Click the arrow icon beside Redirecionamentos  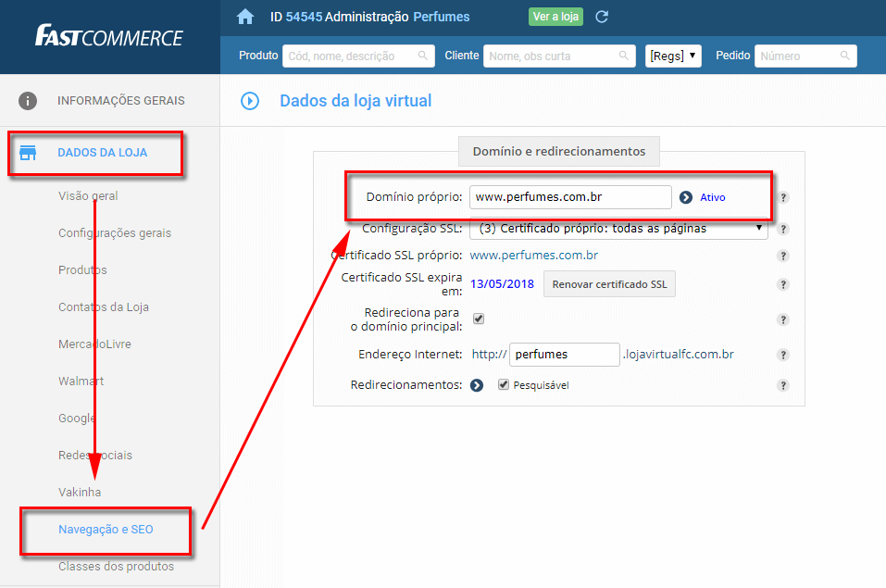coord(477,385)
